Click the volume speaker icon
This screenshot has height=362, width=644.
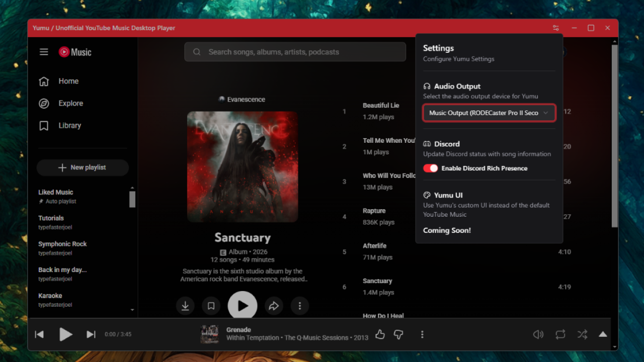click(538, 334)
